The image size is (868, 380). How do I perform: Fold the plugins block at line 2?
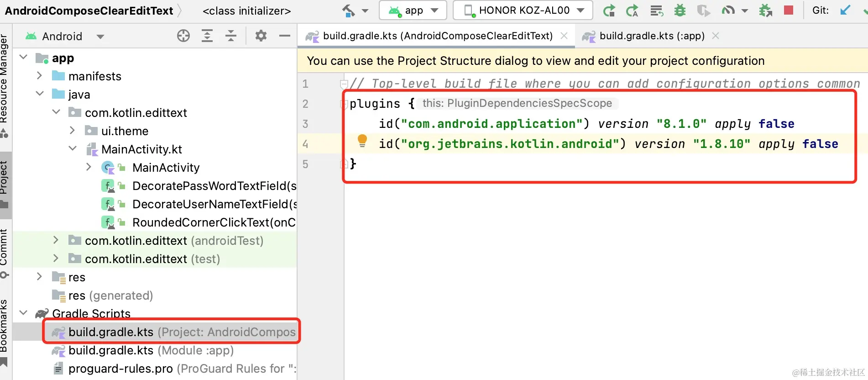(344, 104)
